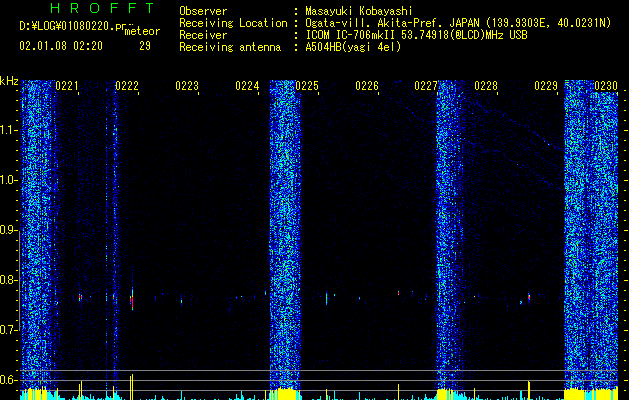Click the 0225 time marker
Image resolution: width=629 pixels, height=400 pixels.
pos(307,86)
